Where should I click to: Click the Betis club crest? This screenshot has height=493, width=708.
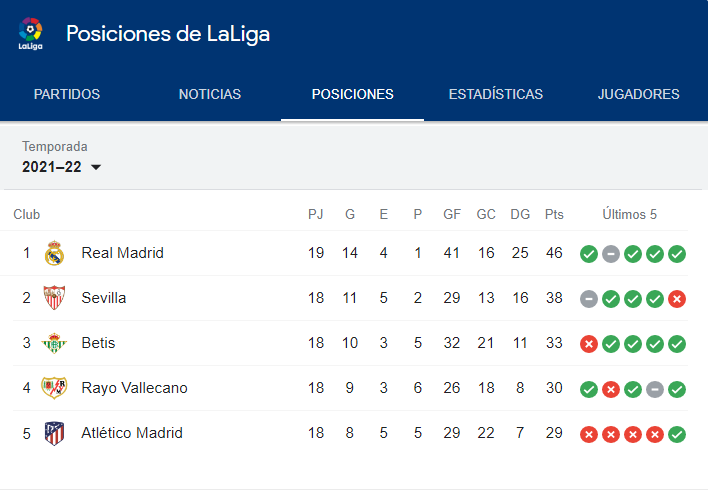54,343
